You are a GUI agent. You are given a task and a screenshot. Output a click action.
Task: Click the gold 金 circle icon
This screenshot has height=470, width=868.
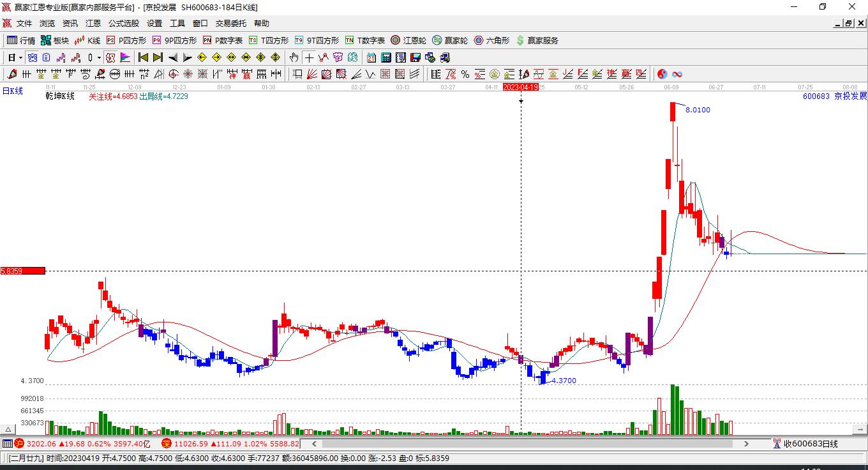495,74
